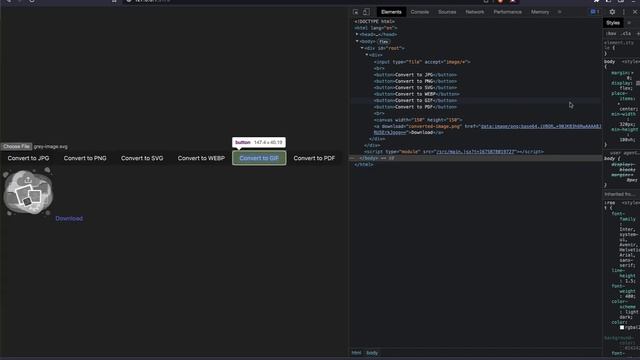Expand the head node in DOM tree
The image size is (640, 360).
tap(357, 35)
